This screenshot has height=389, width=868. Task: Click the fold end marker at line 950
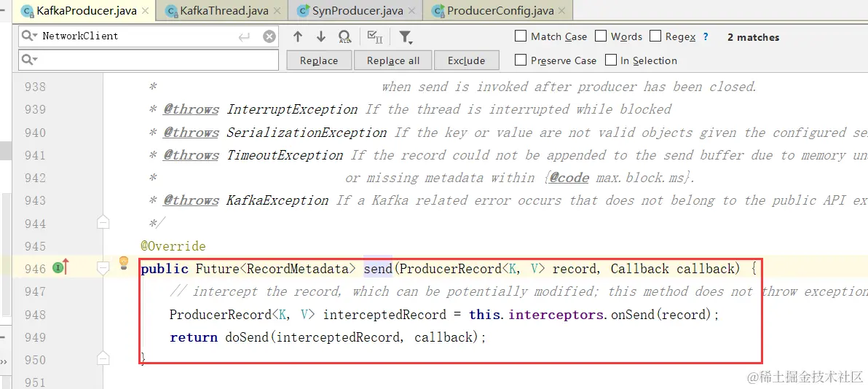[x=103, y=357]
